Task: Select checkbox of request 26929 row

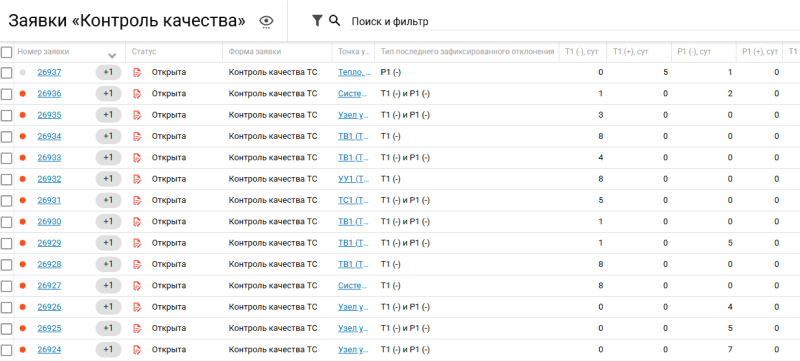Action: click(6, 244)
